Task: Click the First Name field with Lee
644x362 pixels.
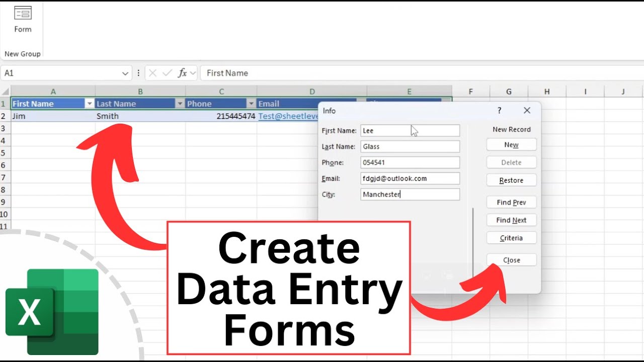Action: (x=410, y=131)
